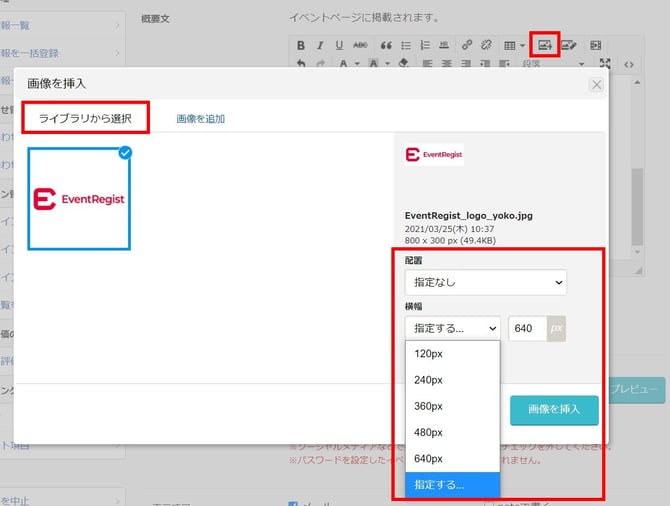
Task: Toggle italic formatting in editor toolbar
Action: click(x=320, y=45)
